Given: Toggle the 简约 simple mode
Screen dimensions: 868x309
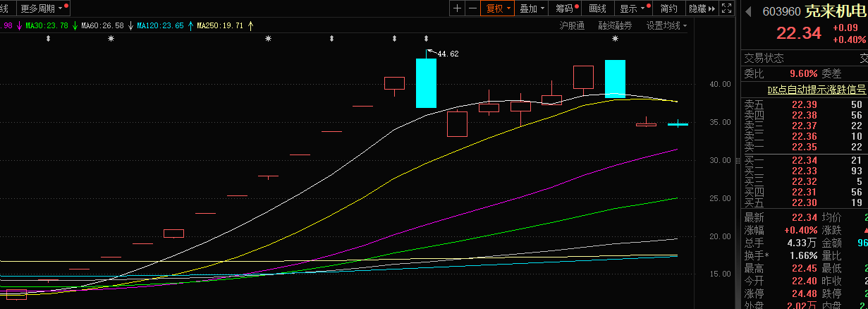Looking at the screenshot, I should click(668, 8).
